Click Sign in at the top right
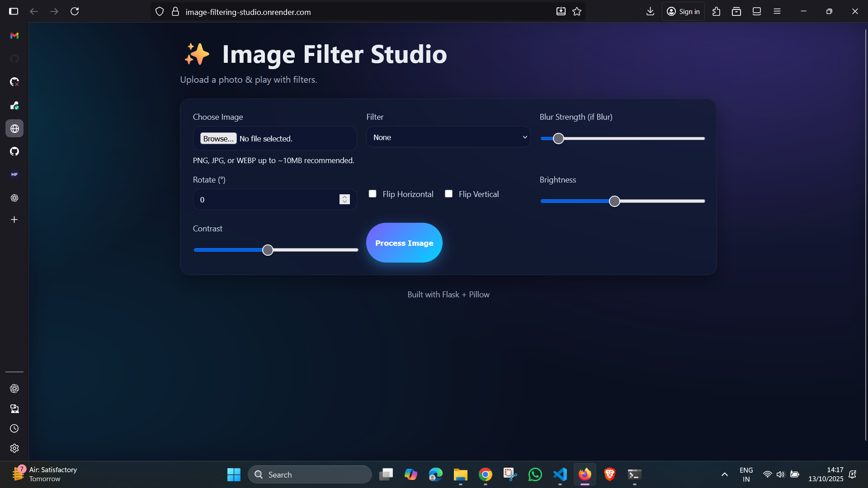The height and width of the screenshot is (488, 868). [683, 11]
